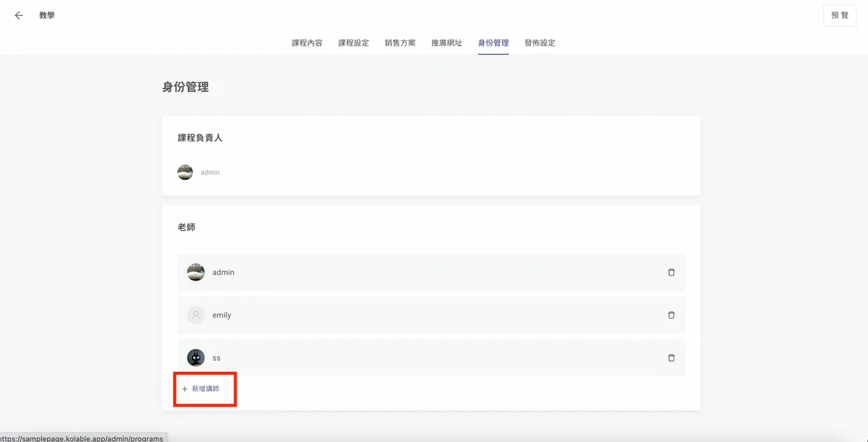The width and height of the screenshot is (868, 442).
Task: Go to the 銷售方案 tab
Action: [x=400, y=43]
